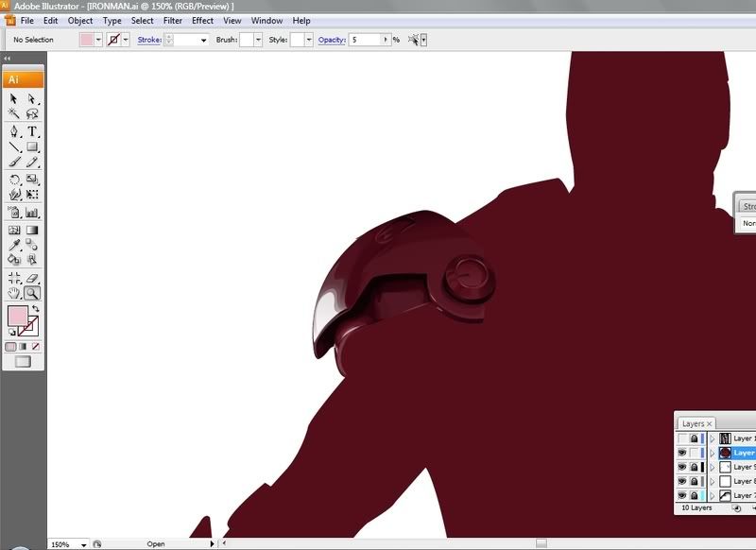Select the Mesh tool
Screen dimensions: 756x550
pos(14,230)
